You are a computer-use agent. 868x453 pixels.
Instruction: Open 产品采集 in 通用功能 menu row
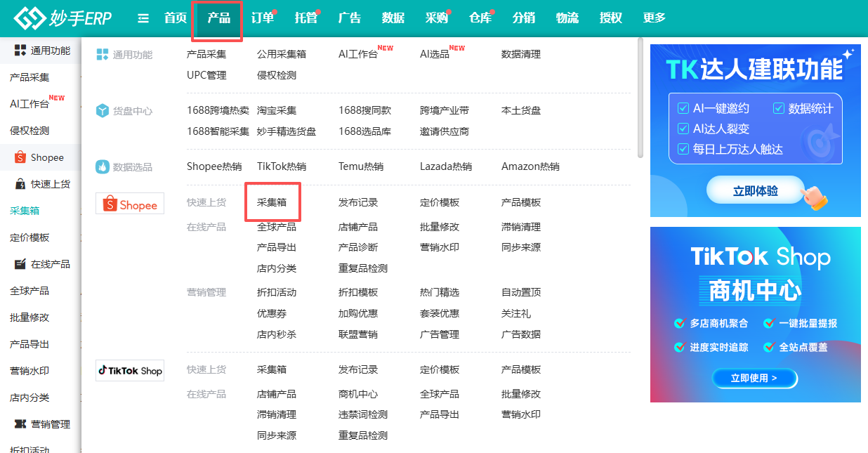(206, 54)
